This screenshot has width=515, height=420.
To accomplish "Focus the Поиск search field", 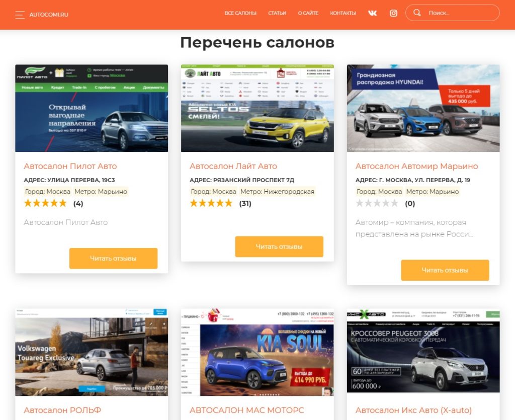I will click(453, 13).
